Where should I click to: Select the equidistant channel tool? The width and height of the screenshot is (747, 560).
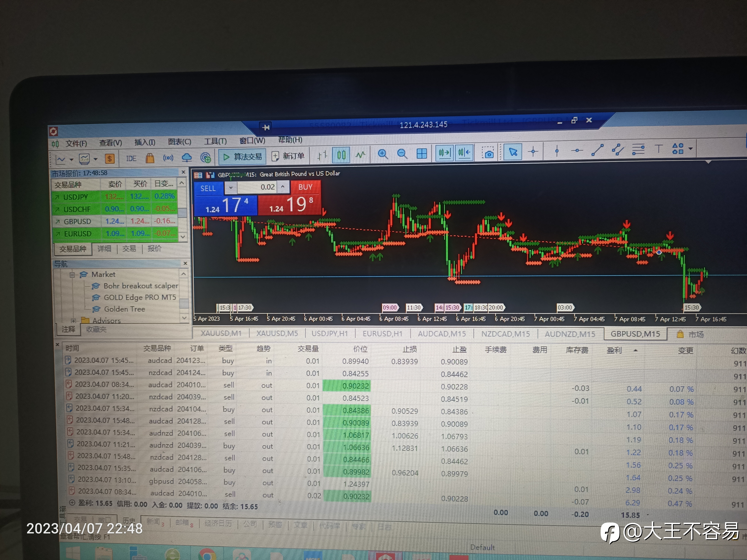click(618, 150)
